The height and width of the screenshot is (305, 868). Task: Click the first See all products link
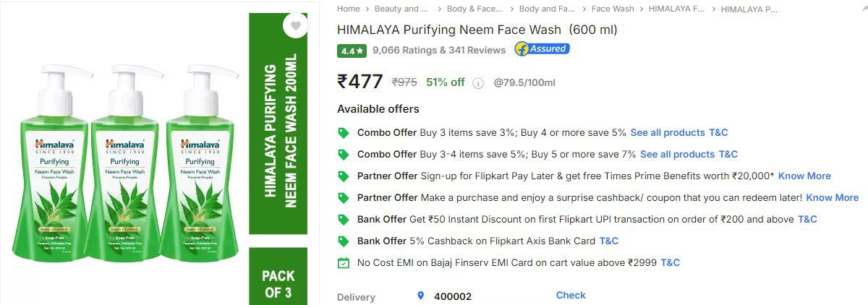pyautogui.click(x=667, y=132)
